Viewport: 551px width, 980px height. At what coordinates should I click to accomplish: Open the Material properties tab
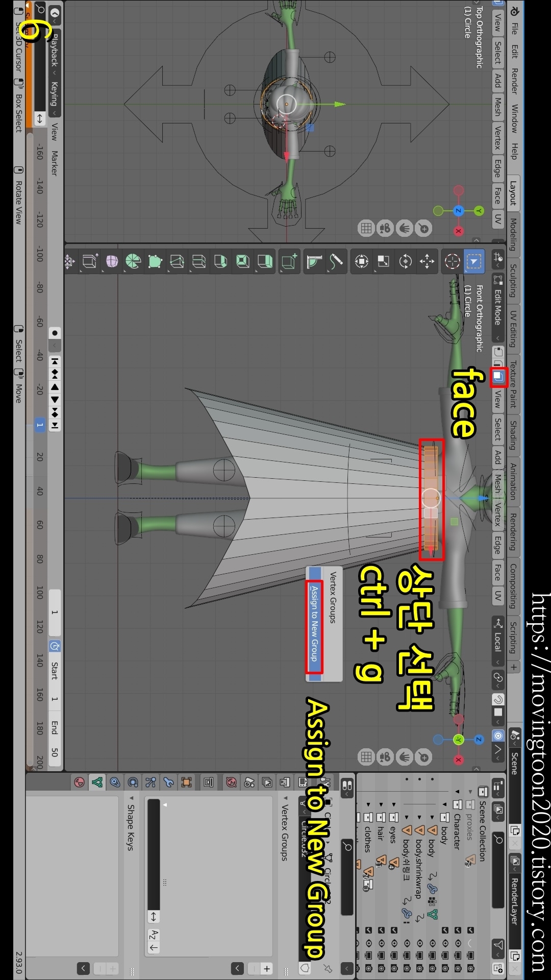pyautogui.click(x=79, y=782)
